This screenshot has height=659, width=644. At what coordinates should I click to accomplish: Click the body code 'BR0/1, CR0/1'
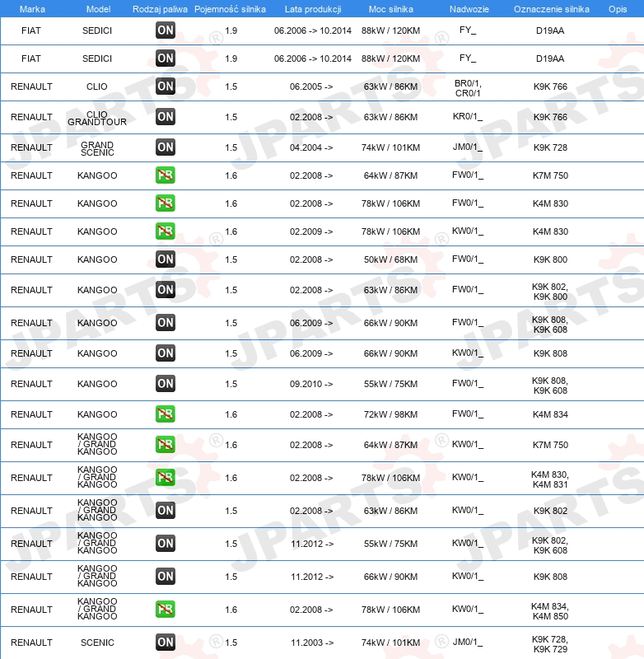coord(468,88)
